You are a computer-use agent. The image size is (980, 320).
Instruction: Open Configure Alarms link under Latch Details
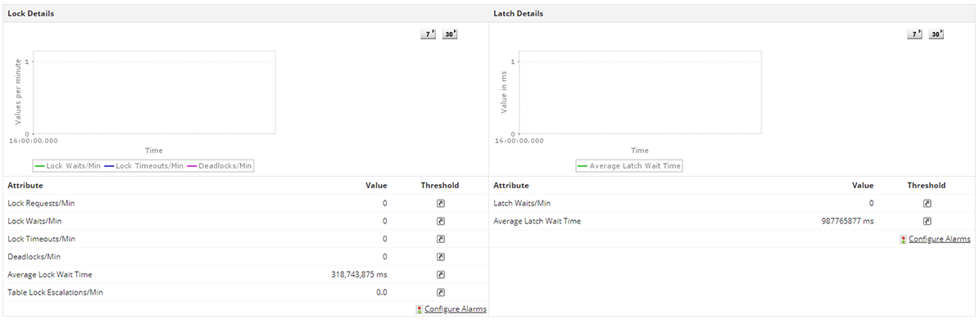939,239
